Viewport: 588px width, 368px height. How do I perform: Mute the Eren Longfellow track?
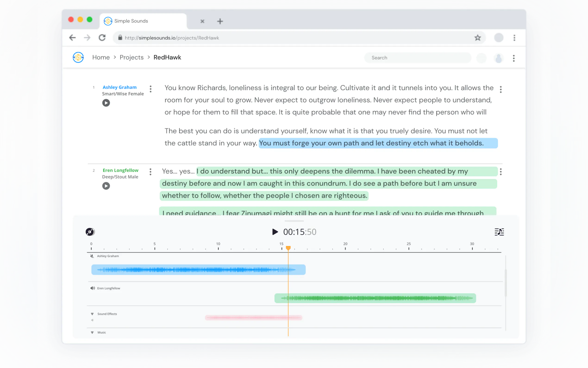[92, 288]
